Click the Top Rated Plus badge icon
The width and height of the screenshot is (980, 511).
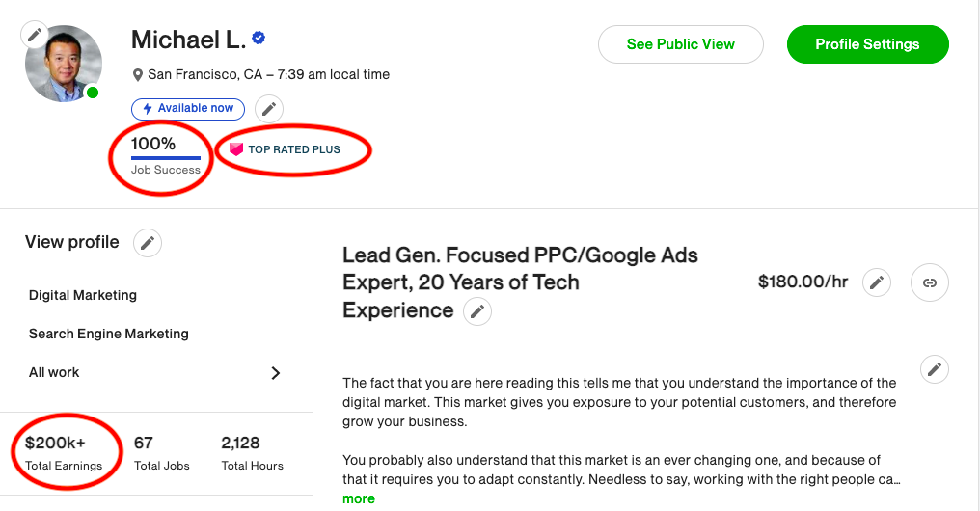coord(236,149)
